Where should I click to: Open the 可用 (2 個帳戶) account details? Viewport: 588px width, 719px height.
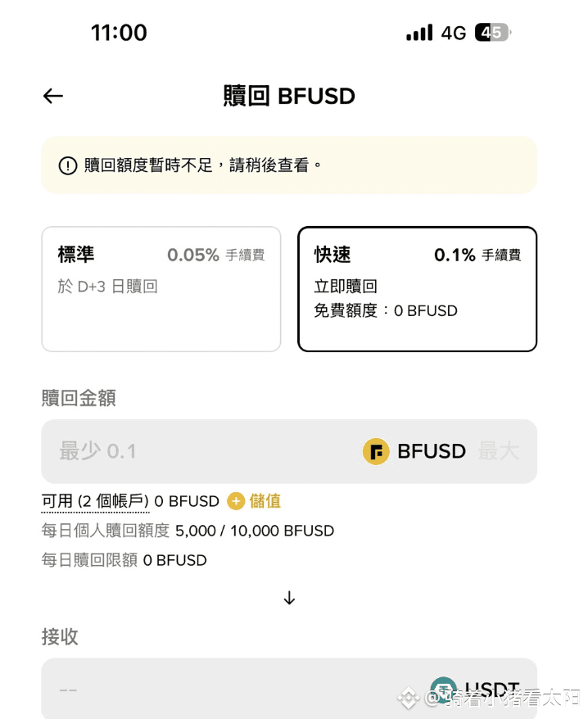pyautogui.click(x=95, y=501)
